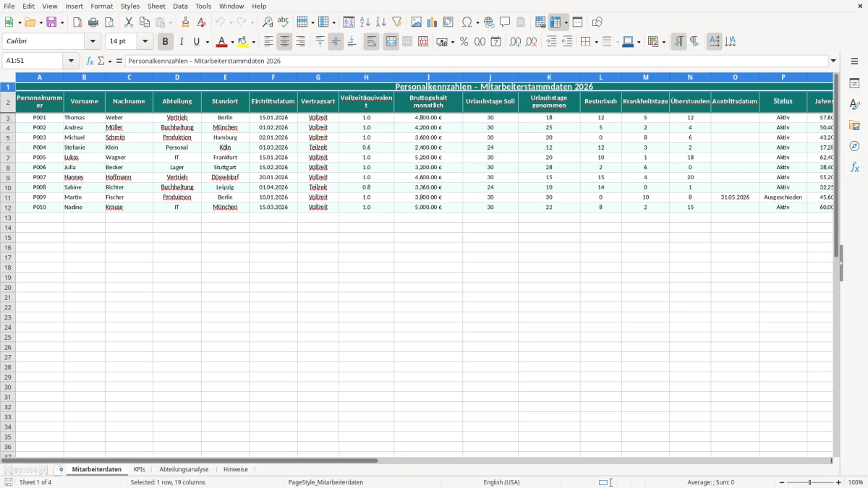
Task: Click the Format as Percent icon
Action: (464, 42)
